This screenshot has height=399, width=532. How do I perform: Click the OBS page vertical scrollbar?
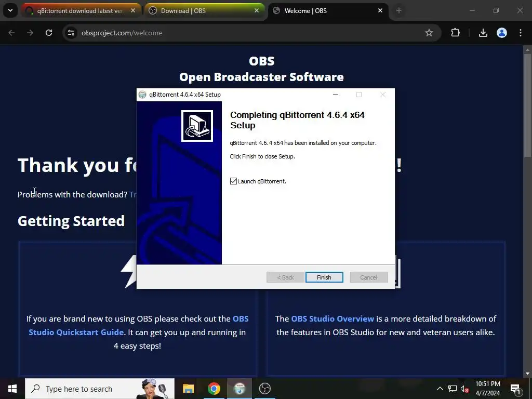click(527, 105)
